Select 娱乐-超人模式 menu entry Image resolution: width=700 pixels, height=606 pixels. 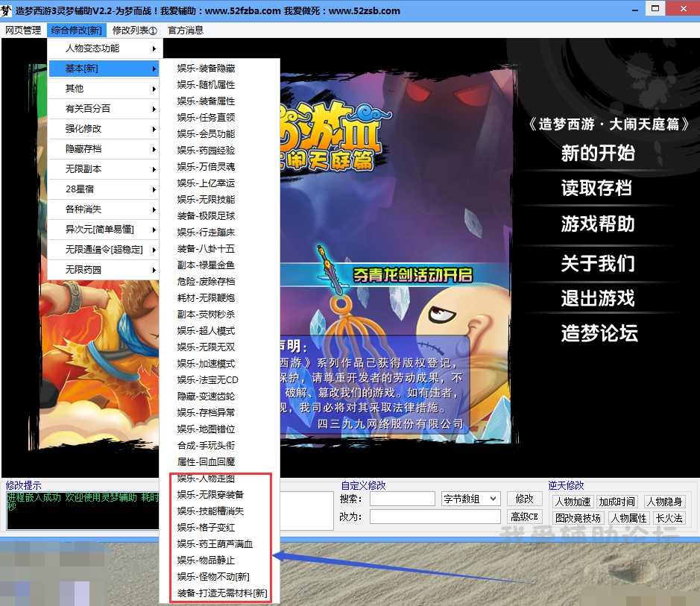[x=220, y=331]
